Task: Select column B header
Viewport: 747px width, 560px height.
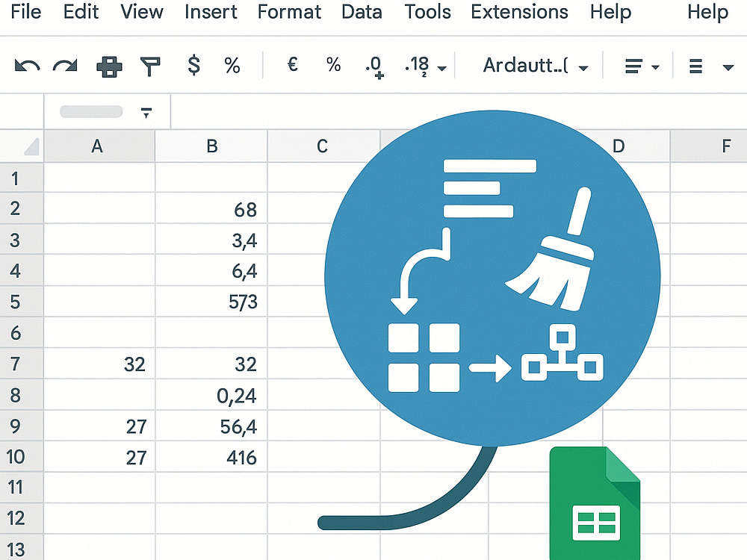Action: click(211, 146)
